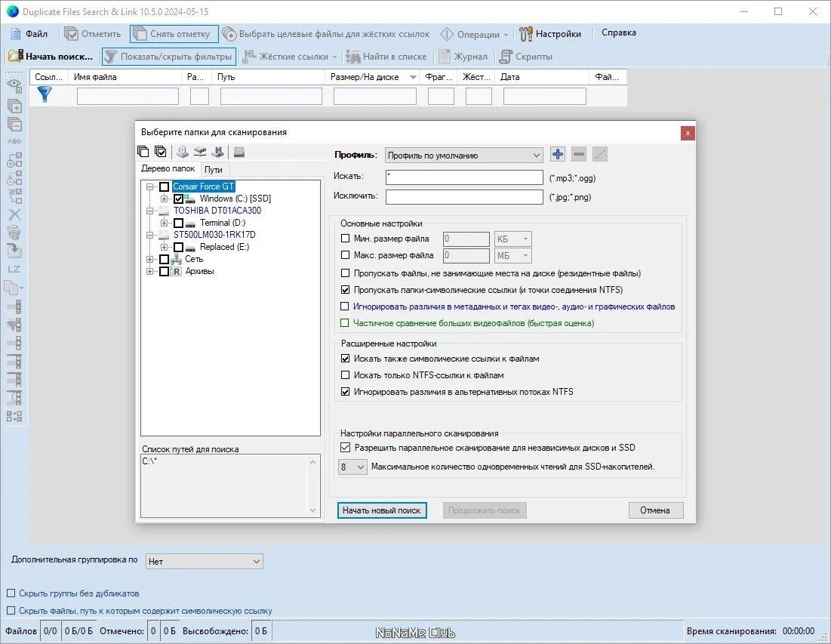Screen dimensions: 831x644
Task: Switch to the Пути tab
Action: [213, 170]
